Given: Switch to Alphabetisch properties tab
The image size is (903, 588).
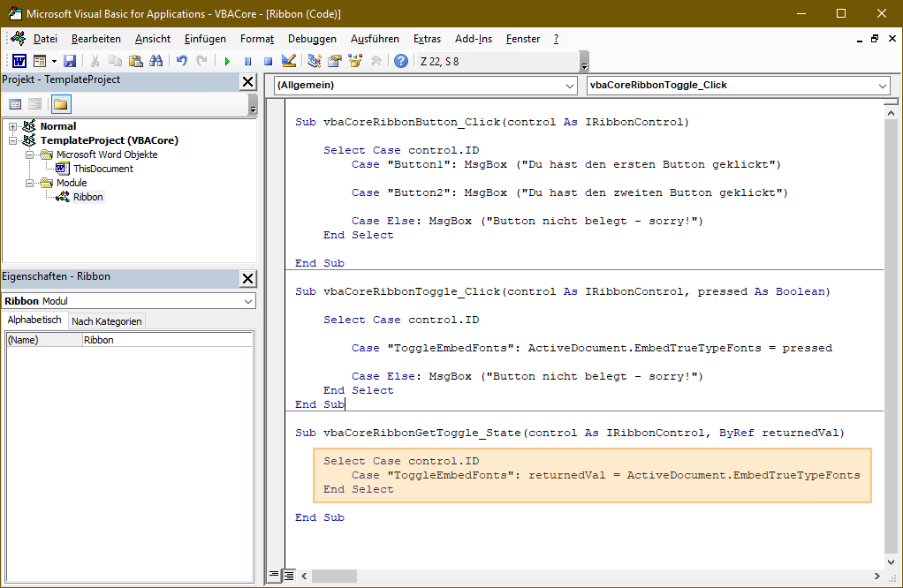Looking at the screenshot, I should [x=34, y=320].
